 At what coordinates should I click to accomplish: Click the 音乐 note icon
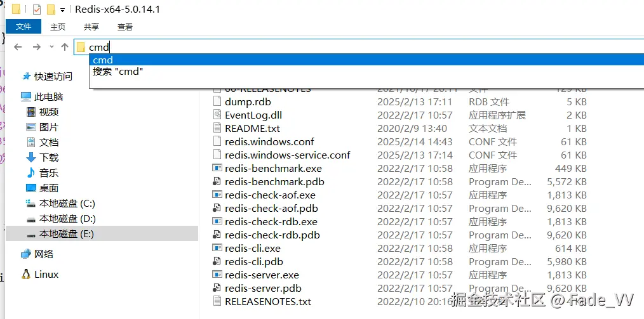point(31,173)
